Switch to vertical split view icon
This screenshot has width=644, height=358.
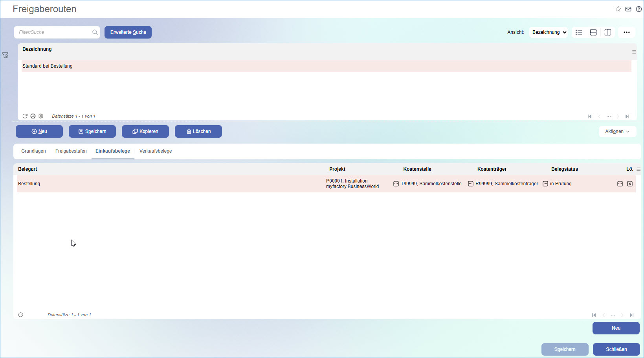[x=608, y=32]
